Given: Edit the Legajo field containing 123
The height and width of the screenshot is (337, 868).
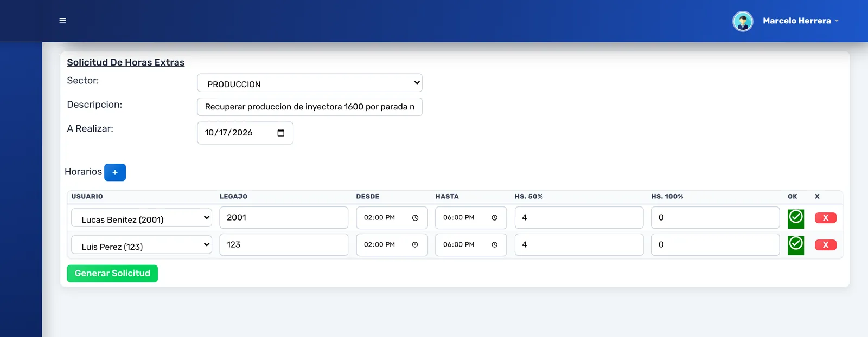Looking at the screenshot, I should [284, 245].
